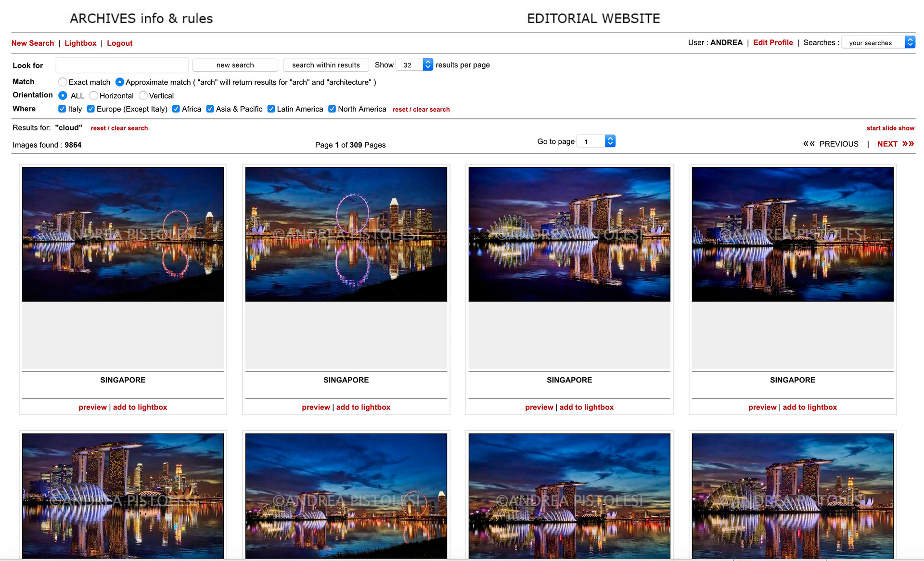Click 'add to lightbox' under second Singapore image
Screen dimensions: 924x561
pyautogui.click(x=363, y=407)
